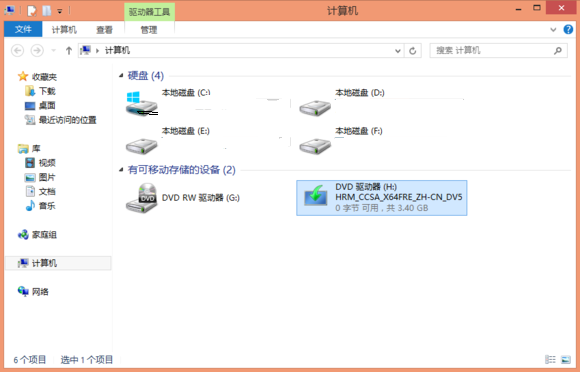Click the 本地磁盘 (E:) label text
Screen dimensions: 580x372
coord(186,131)
